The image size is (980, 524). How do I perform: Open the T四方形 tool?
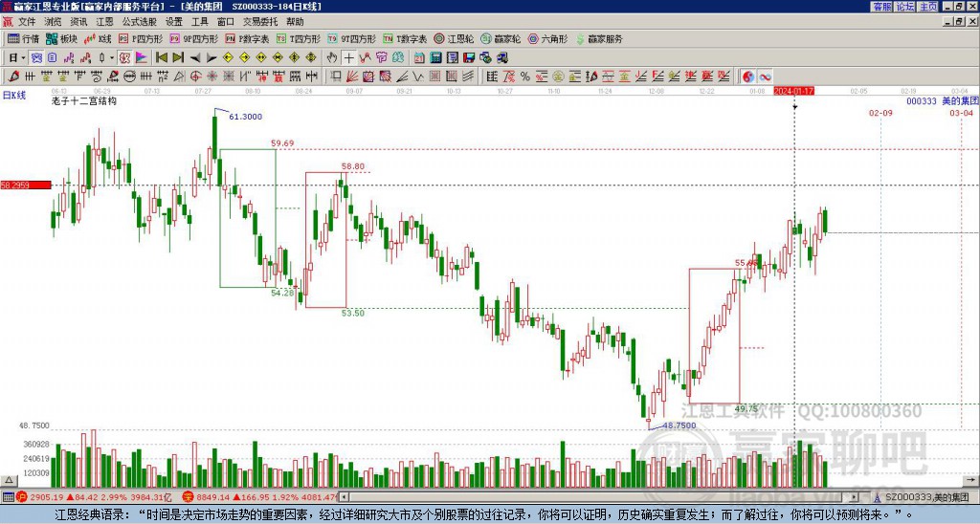click(299, 38)
